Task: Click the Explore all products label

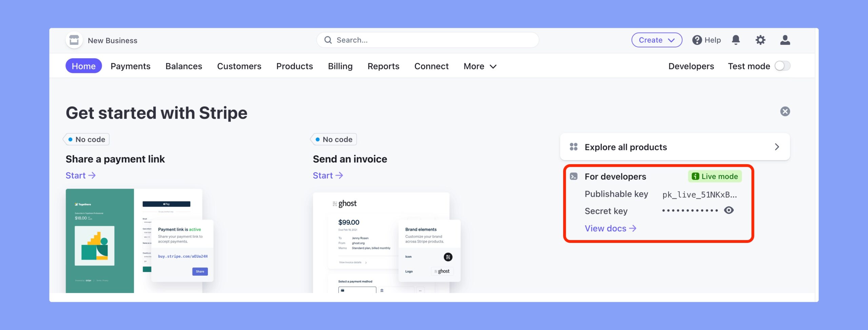Action: click(x=626, y=147)
